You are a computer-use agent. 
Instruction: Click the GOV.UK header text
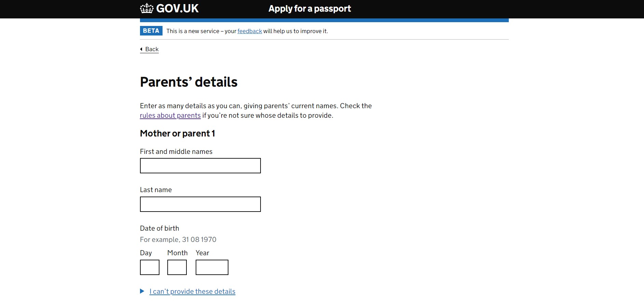(177, 9)
